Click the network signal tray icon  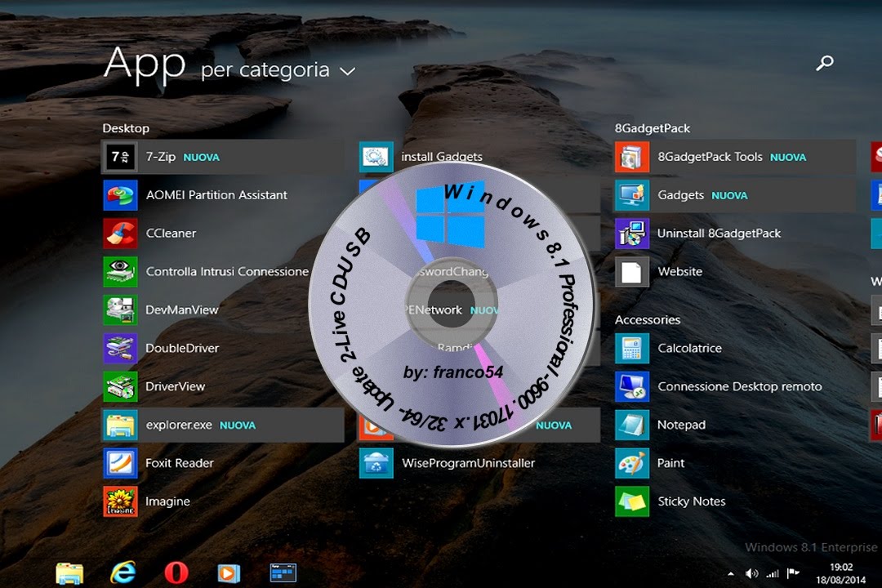pyautogui.click(x=773, y=573)
